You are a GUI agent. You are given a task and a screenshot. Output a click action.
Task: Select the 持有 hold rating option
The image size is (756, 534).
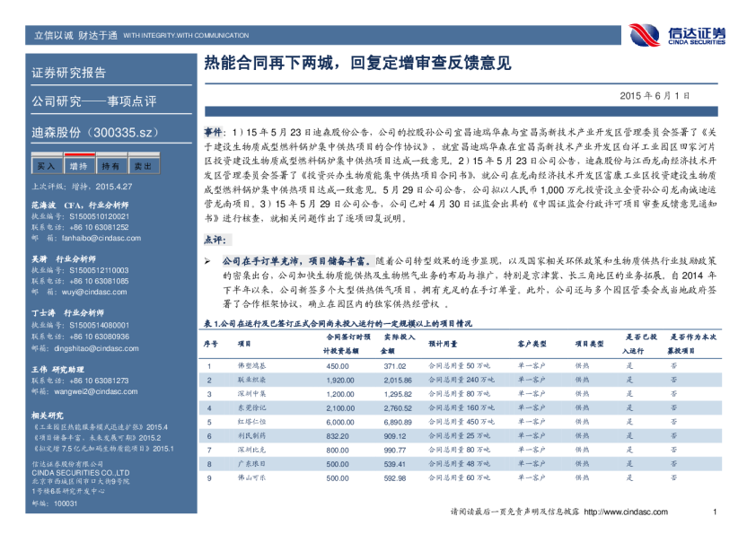[x=111, y=166]
